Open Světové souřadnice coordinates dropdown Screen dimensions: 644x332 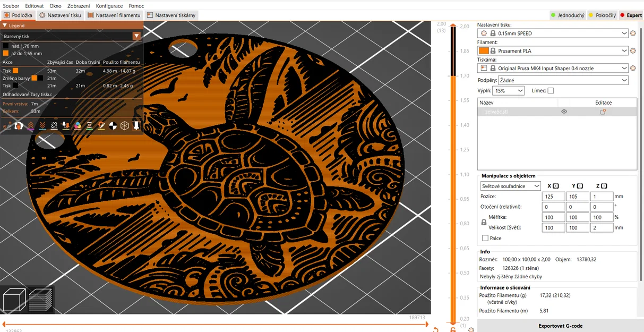[x=510, y=186]
